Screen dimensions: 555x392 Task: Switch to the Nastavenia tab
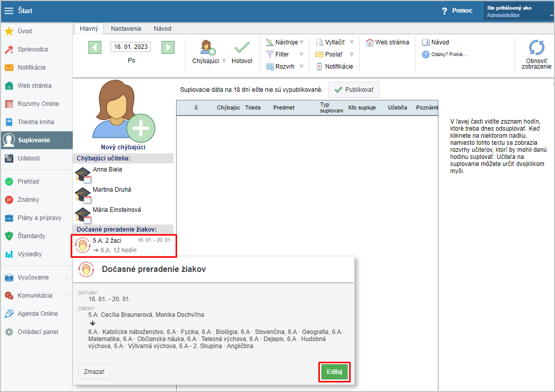pyautogui.click(x=126, y=29)
